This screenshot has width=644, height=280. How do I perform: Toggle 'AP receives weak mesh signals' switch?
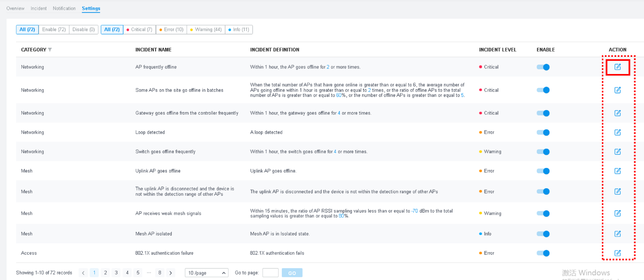543,213
